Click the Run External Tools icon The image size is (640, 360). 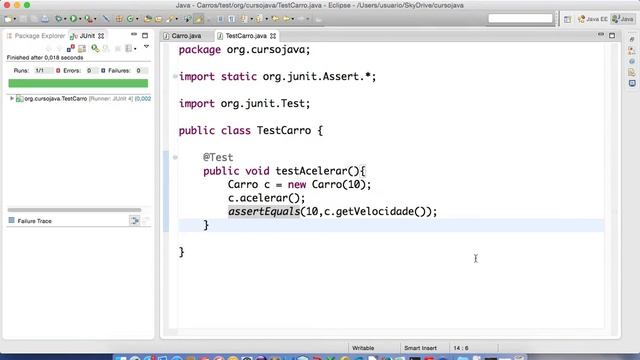88,19
